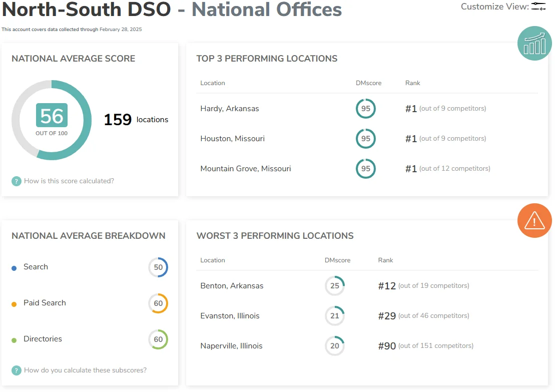Click the question mark beside score calculation
Screen dimensions: 555x392
pos(17,181)
